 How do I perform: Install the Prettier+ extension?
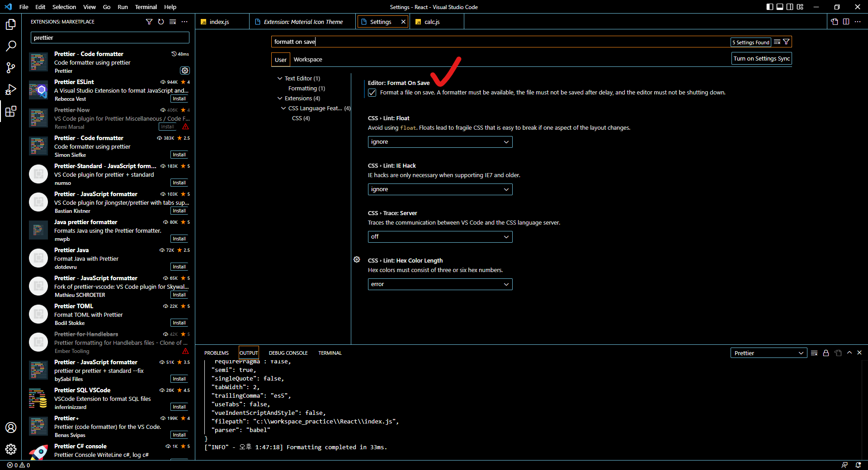pyautogui.click(x=179, y=435)
